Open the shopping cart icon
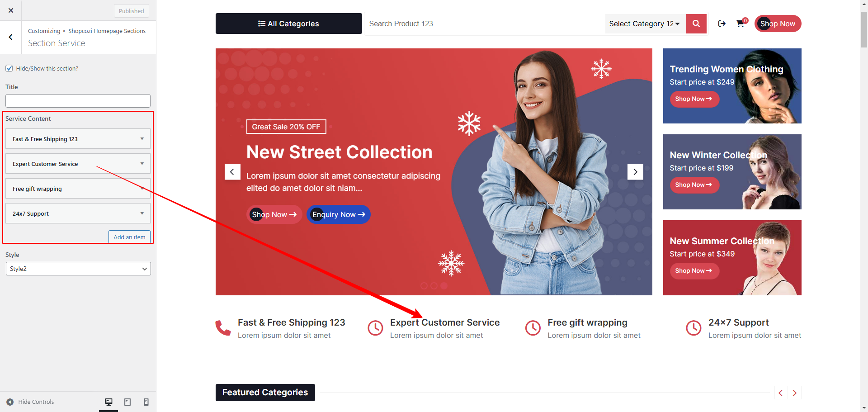This screenshot has width=868, height=412. pos(741,24)
